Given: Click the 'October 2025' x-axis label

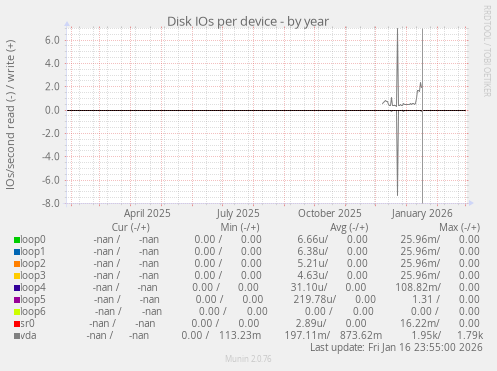Looking at the screenshot, I should pos(330,213).
